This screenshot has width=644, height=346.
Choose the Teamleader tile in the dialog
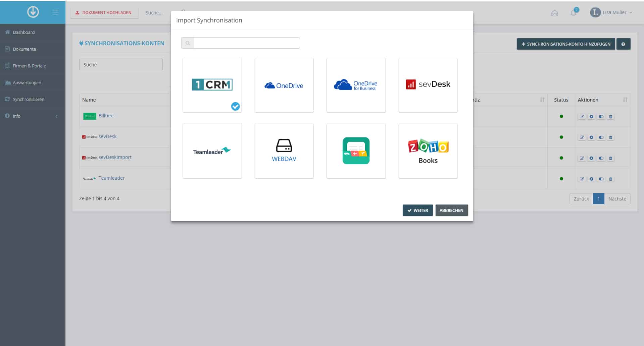212,151
